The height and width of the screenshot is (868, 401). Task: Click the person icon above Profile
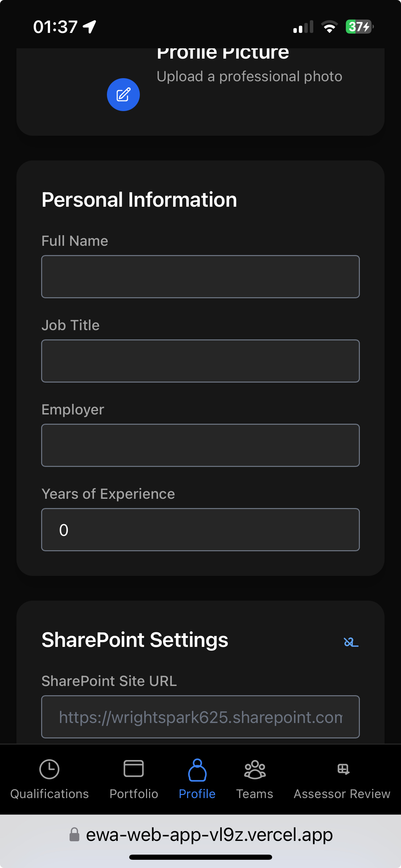tap(197, 769)
